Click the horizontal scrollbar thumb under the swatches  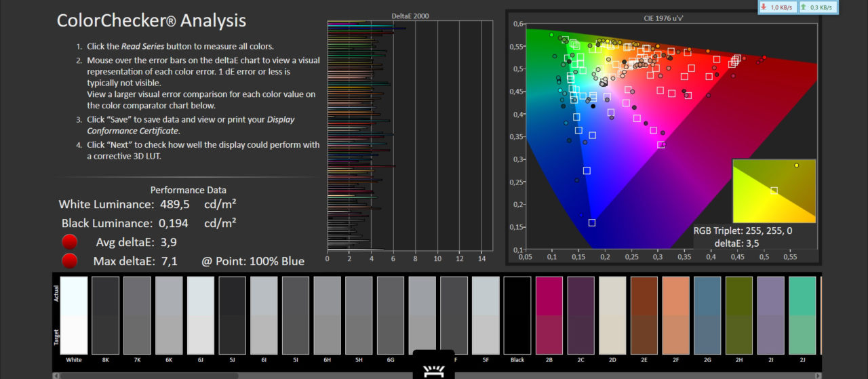[x=149, y=375]
